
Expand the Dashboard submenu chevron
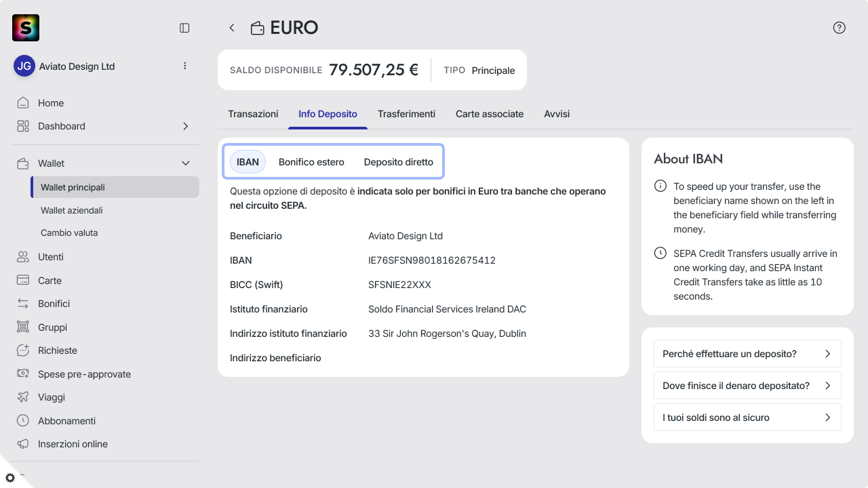click(x=185, y=126)
